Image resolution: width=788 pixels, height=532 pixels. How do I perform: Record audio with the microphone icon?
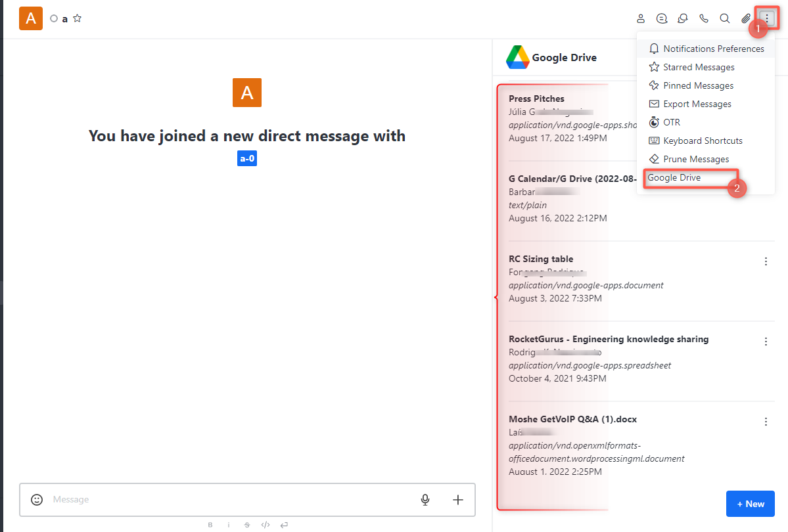point(425,499)
